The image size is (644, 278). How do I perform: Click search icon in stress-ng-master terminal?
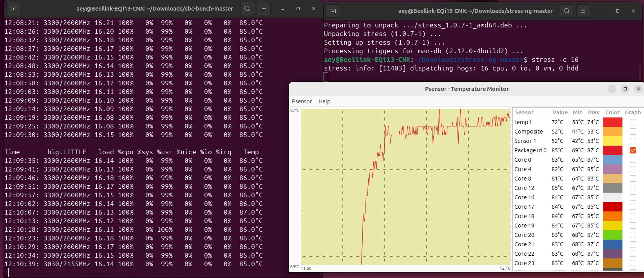(x=566, y=11)
